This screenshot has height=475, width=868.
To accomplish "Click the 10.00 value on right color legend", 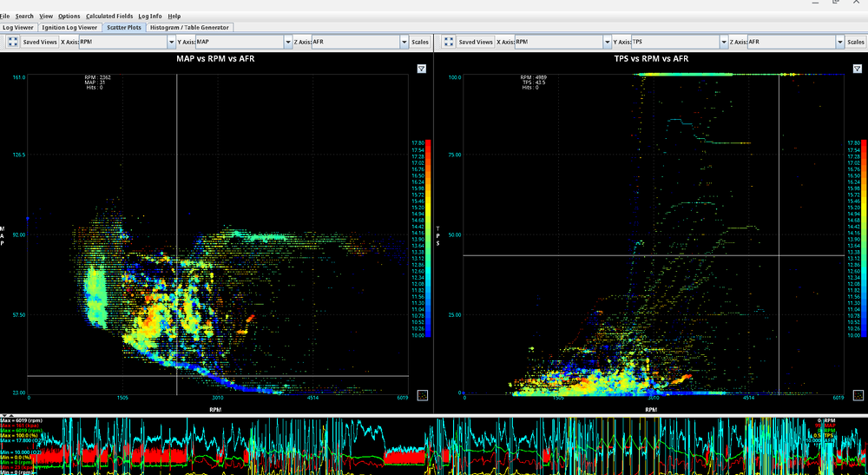I will click(x=854, y=335).
